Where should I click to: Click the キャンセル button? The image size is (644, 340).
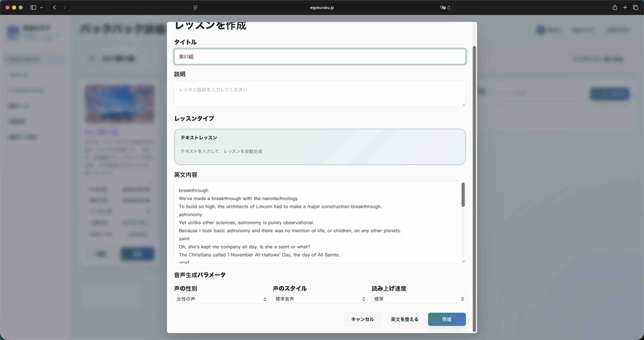click(x=363, y=319)
